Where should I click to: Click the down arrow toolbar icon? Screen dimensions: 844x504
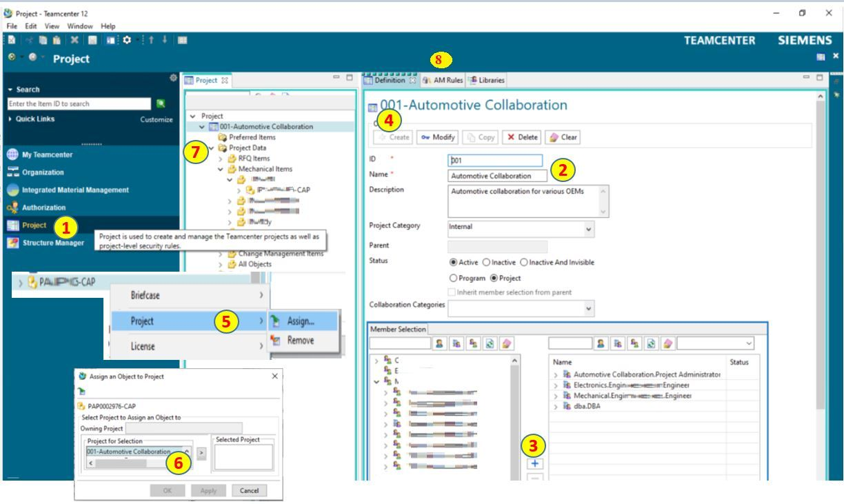click(165, 41)
